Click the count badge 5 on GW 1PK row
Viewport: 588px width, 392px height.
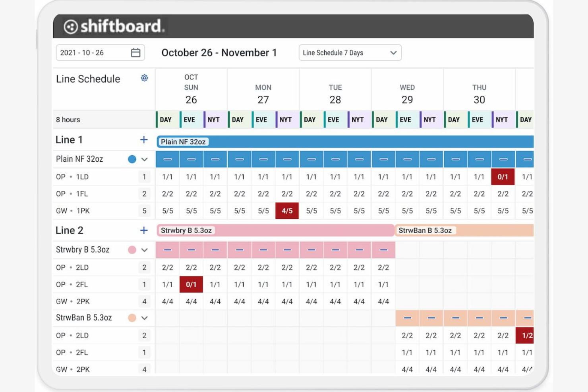click(144, 211)
